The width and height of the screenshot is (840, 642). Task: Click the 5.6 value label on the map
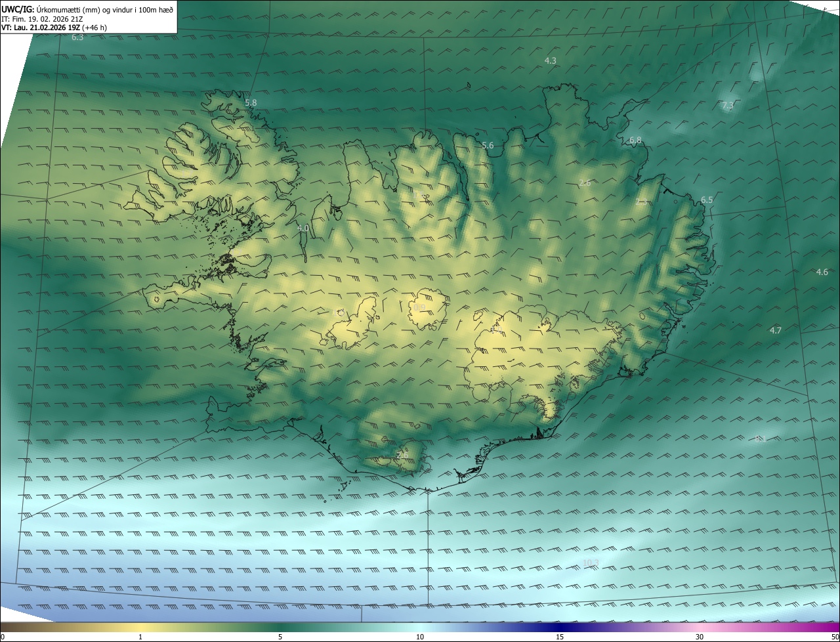coord(488,146)
